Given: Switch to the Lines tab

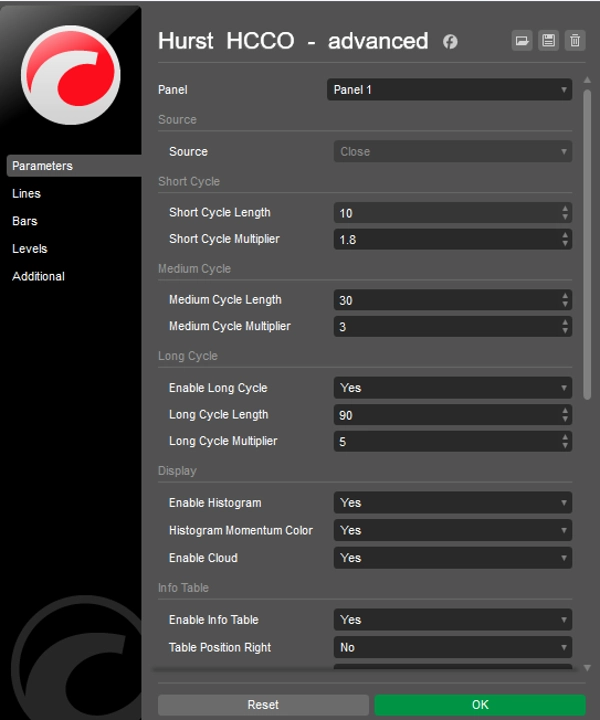Looking at the screenshot, I should pos(26,193).
